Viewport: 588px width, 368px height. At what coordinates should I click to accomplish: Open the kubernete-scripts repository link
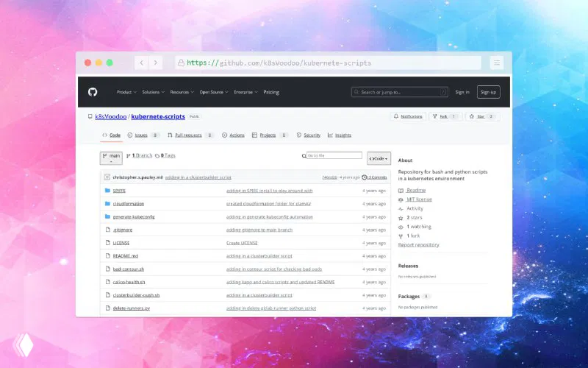158,116
